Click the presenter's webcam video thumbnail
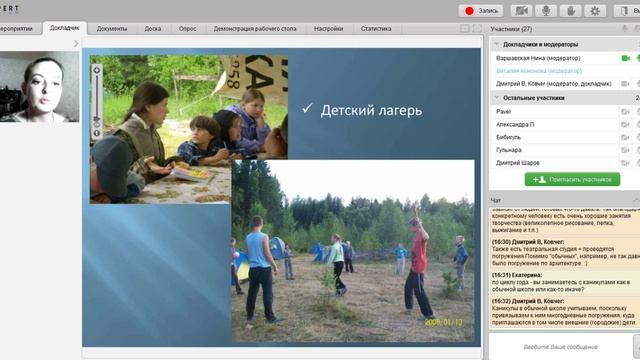640x360 pixels. click(40, 87)
